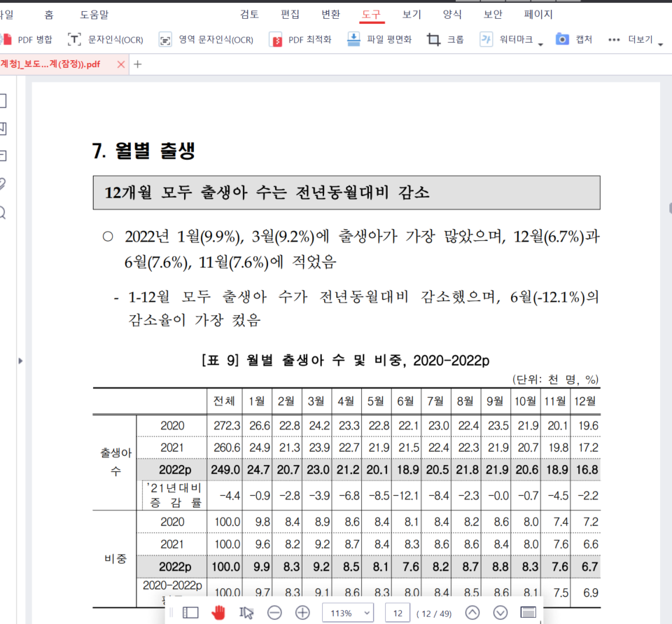Click the vertical scrollbar at right edge

pyautogui.click(x=670, y=208)
